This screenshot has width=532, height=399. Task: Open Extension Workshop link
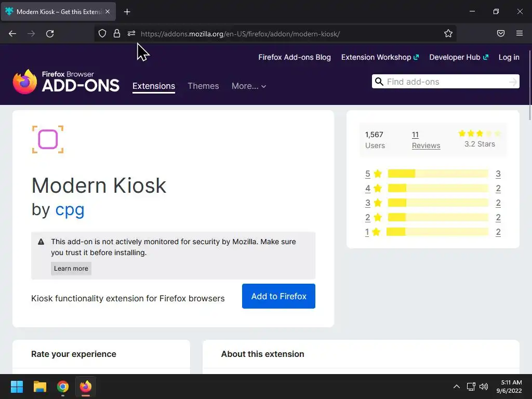coord(380,57)
